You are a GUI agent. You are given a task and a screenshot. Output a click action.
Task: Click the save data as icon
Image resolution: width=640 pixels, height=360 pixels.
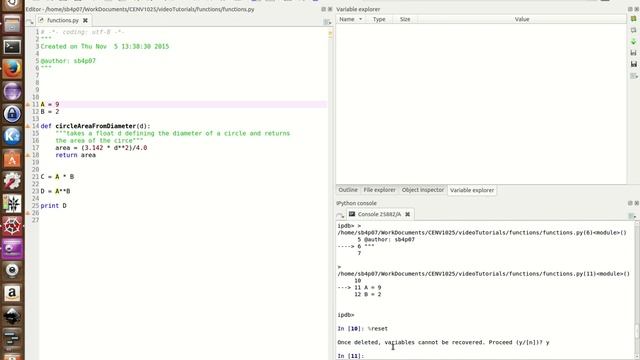click(633, 64)
